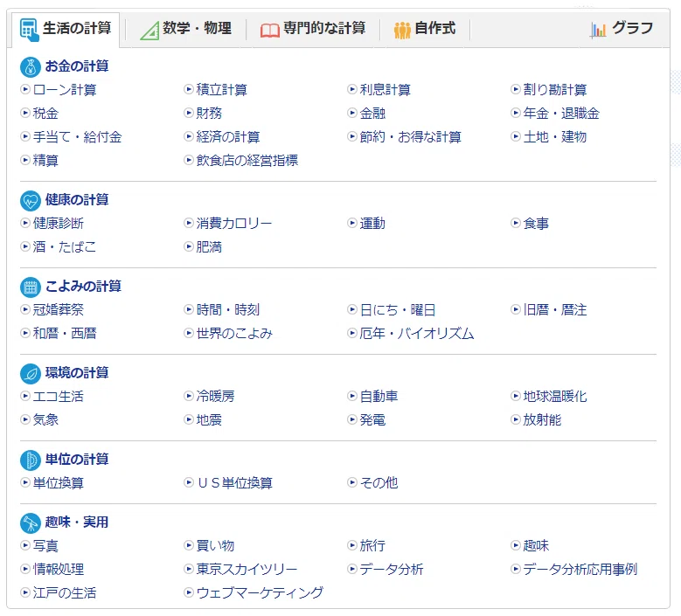Click the telescope icon beside 趣味・実用
Image resolution: width=681 pixels, height=616 pixels.
pyautogui.click(x=31, y=523)
